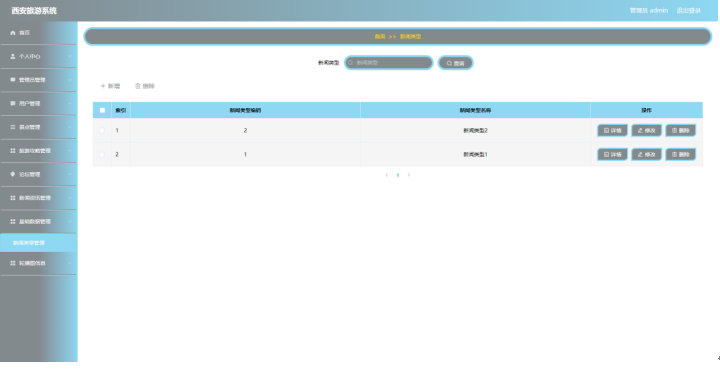Click the 管理员 admin label in header
The image size is (720, 370).
pyautogui.click(x=648, y=10)
